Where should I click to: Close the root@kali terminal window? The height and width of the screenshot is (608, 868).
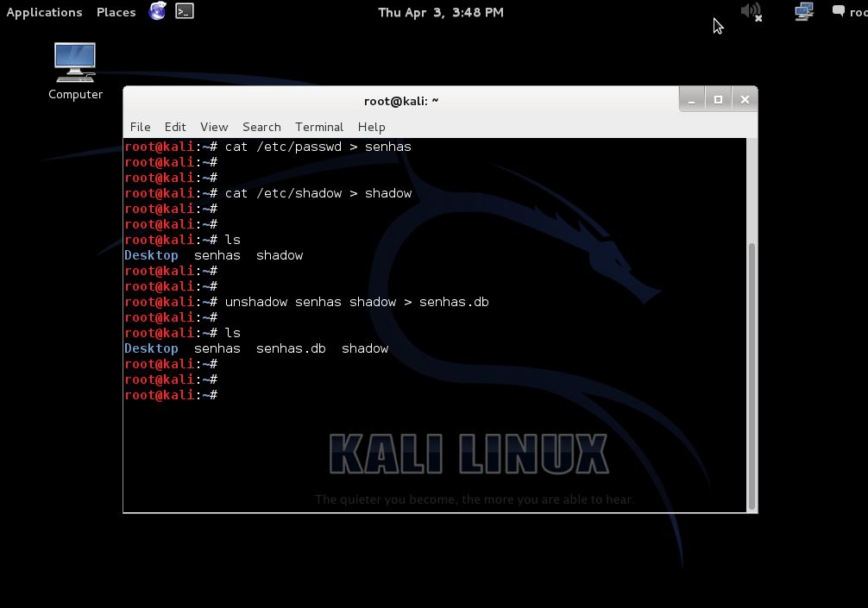click(x=745, y=100)
